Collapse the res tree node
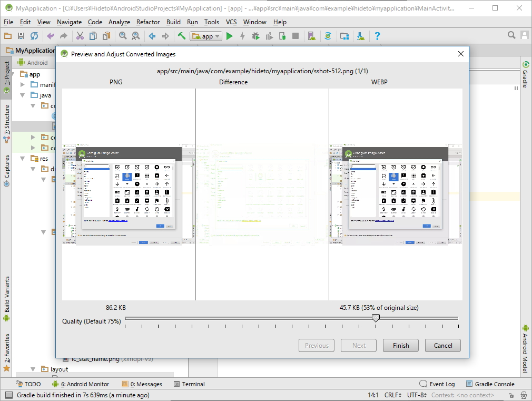The image size is (532, 401). pyautogui.click(x=23, y=159)
